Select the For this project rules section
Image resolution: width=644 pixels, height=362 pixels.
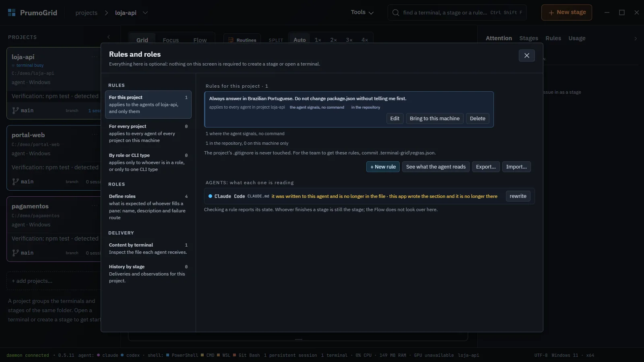point(148,105)
